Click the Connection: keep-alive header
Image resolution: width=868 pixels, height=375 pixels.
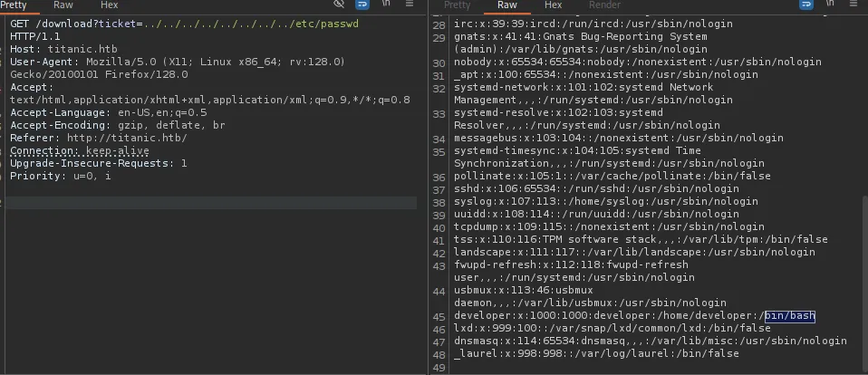pyautogui.click(x=80, y=151)
